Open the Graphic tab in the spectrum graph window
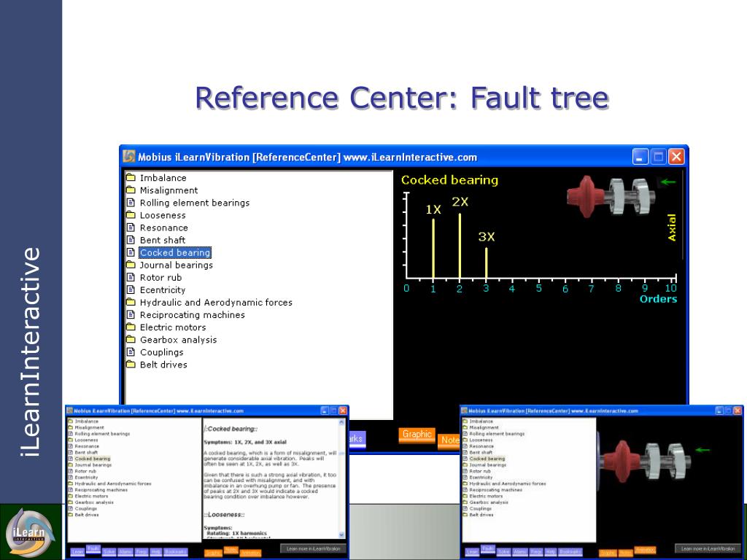 [417, 435]
